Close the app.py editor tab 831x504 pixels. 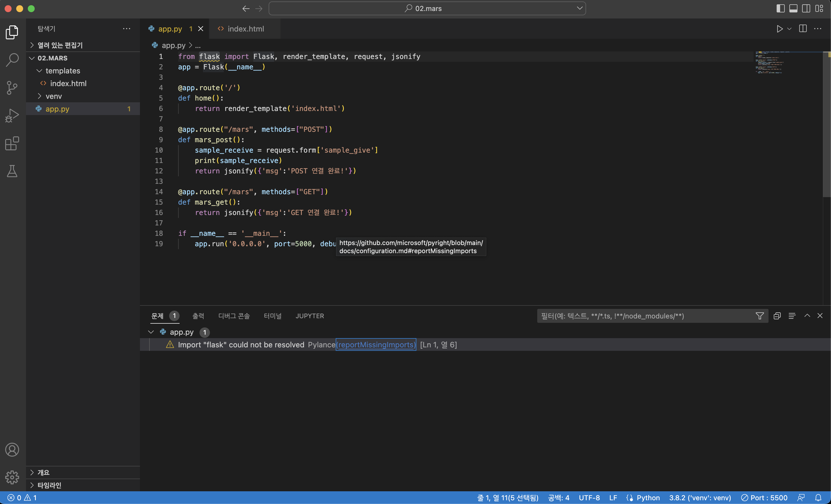[x=201, y=29]
